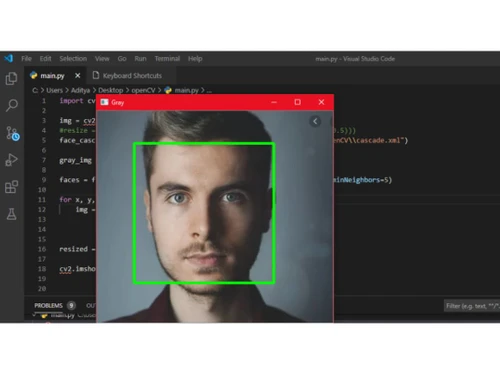Open the Source Control view
This screenshot has height=375, width=500.
point(12,133)
